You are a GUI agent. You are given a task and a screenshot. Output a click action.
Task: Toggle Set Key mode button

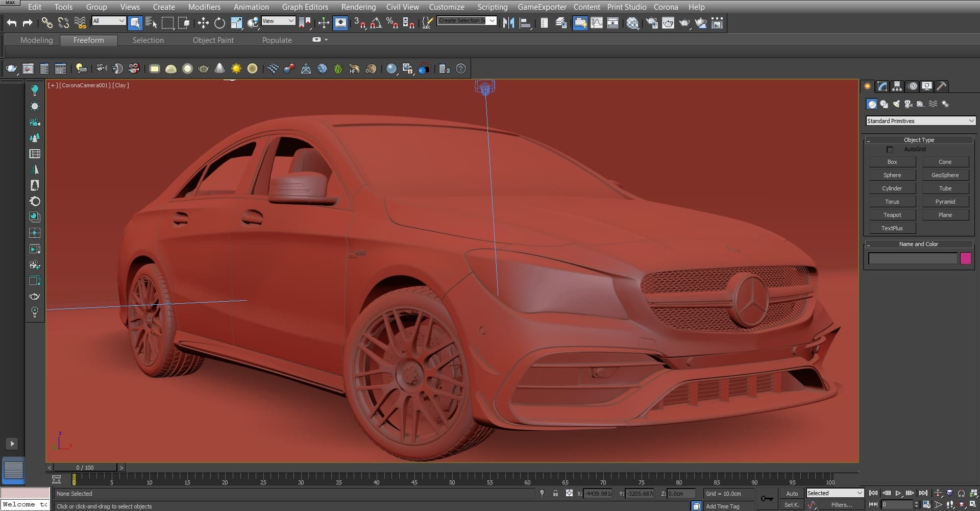(x=792, y=505)
